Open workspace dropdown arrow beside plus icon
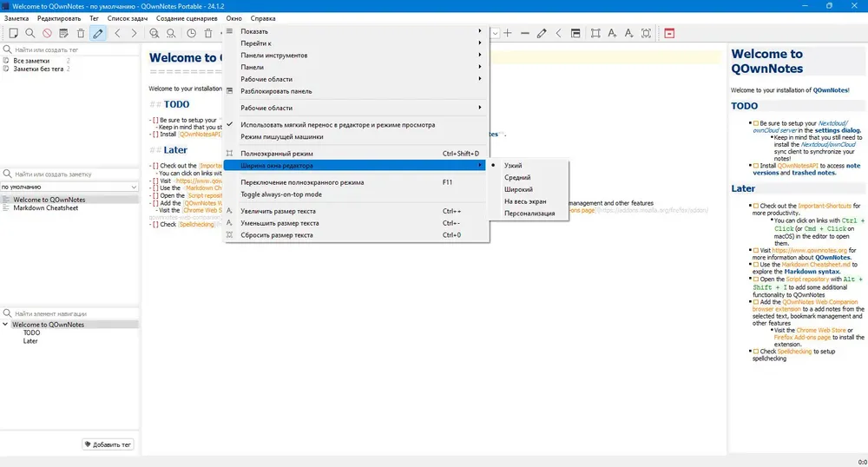The image size is (868, 467). (x=495, y=33)
